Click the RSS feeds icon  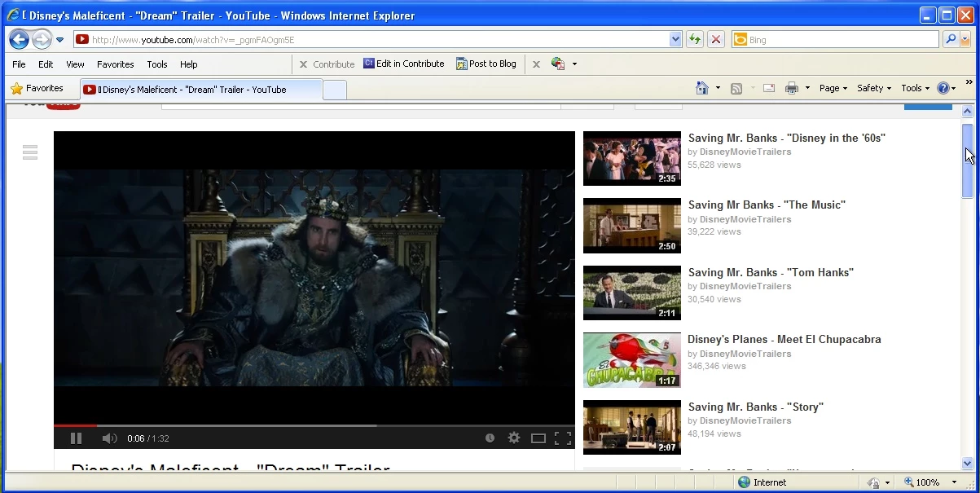coord(736,88)
